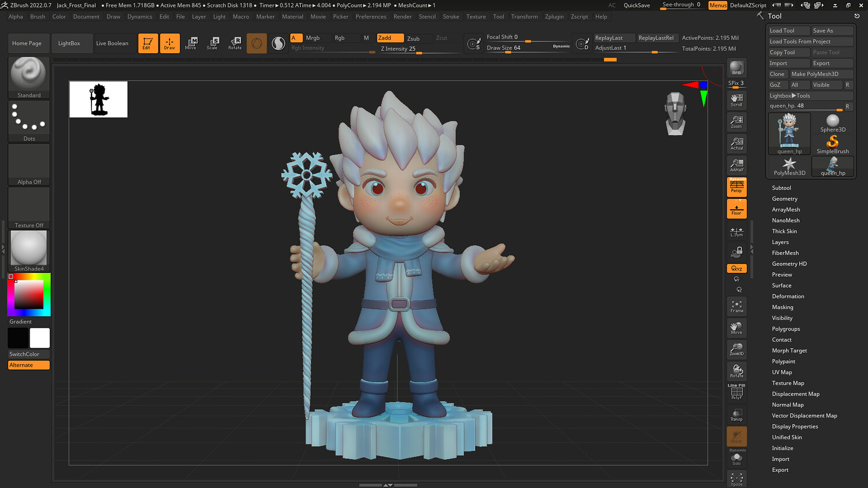
Task: Click the Xpose icon
Action: pos(737,479)
